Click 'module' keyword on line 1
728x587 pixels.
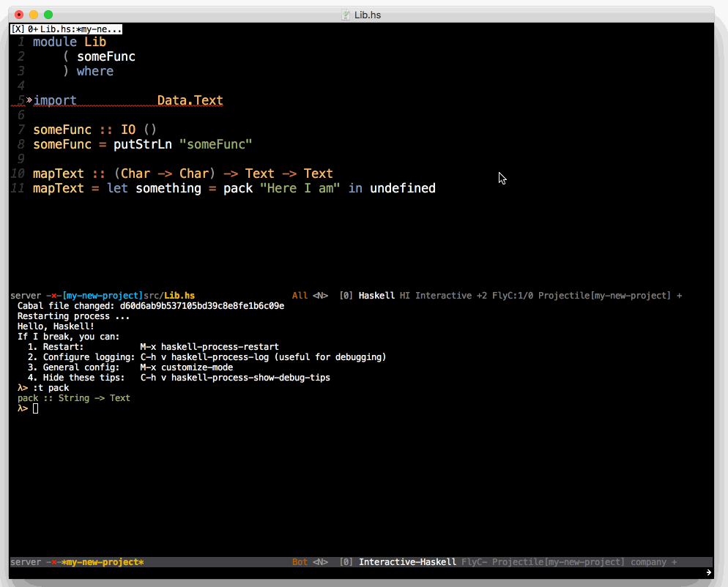pyautogui.click(x=55, y=42)
